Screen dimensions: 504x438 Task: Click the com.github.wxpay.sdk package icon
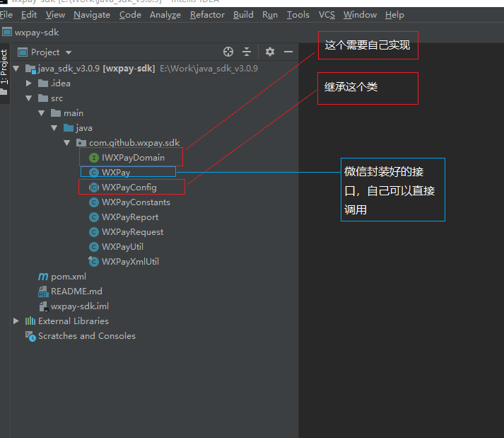tap(81, 142)
